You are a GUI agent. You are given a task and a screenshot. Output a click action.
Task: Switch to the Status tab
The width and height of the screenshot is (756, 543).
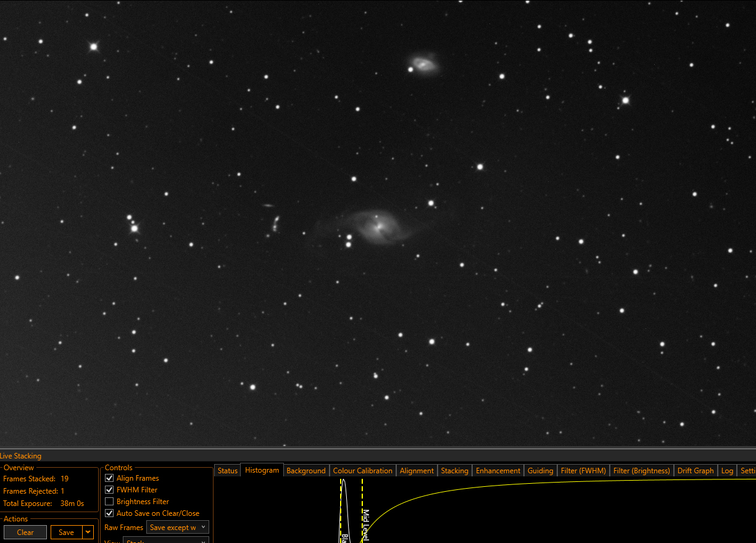227,471
